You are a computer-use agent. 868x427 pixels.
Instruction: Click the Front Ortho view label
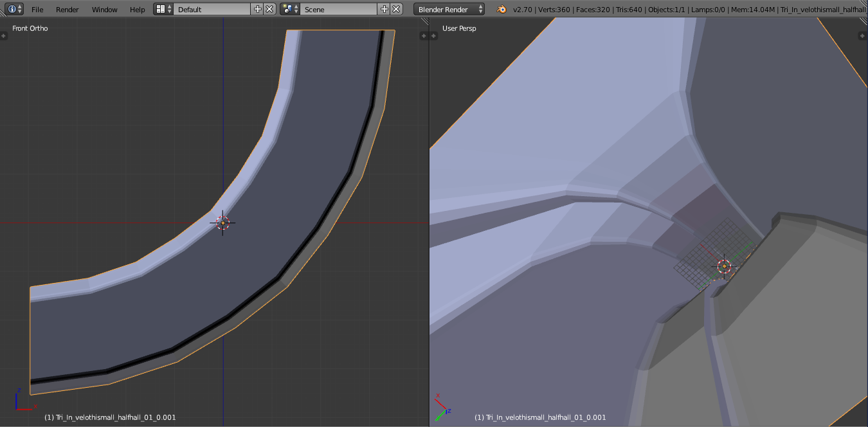[x=30, y=28]
